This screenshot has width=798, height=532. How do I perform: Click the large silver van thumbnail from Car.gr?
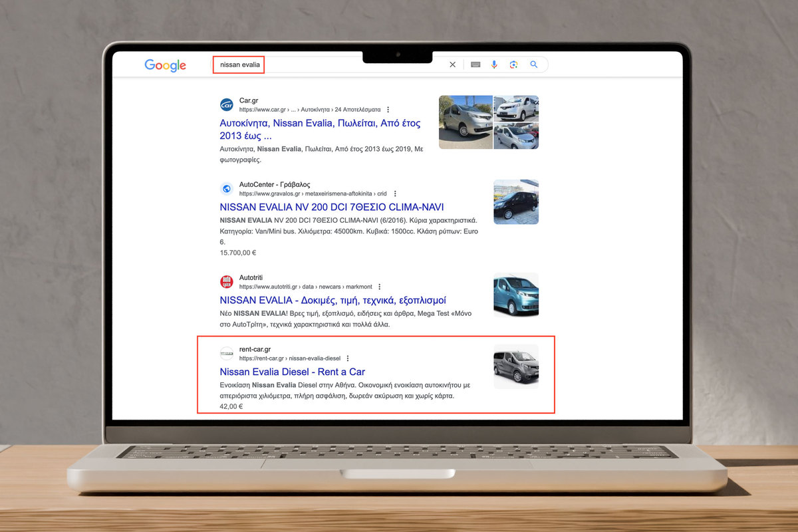click(x=465, y=122)
